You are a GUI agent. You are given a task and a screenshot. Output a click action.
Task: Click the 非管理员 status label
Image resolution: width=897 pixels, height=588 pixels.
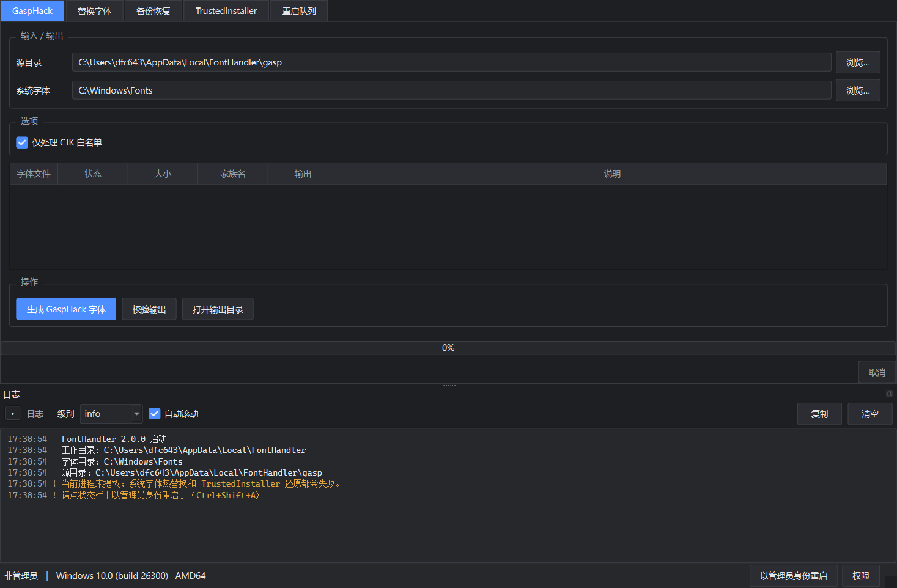point(21,576)
